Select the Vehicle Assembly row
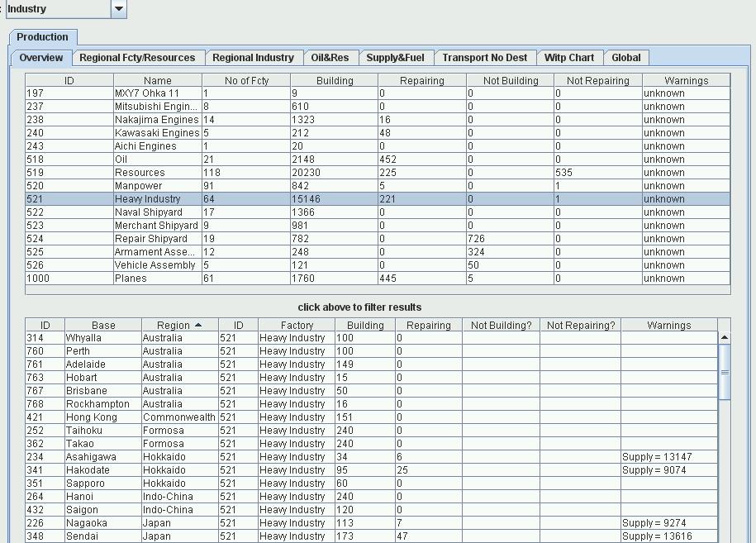 (x=378, y=265)
